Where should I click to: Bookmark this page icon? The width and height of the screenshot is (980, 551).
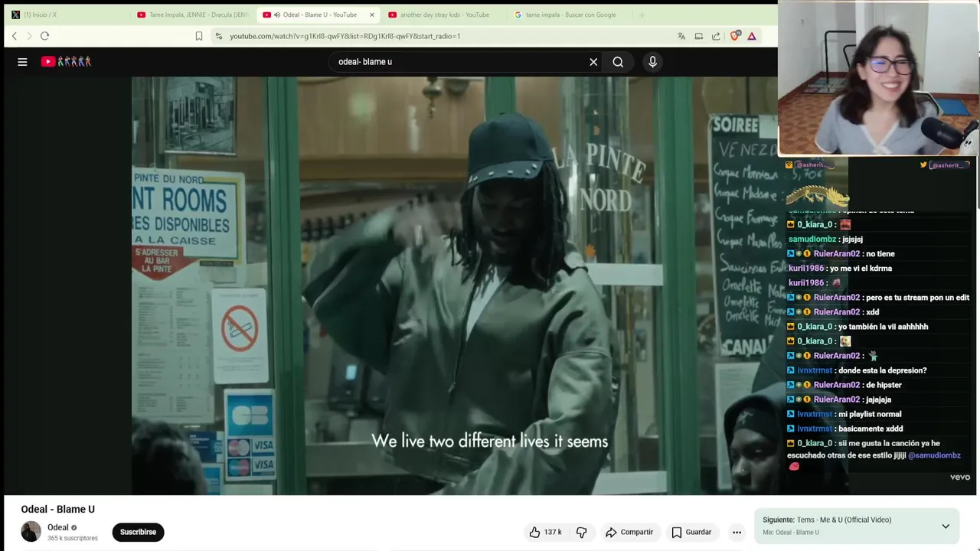(x=199, y=36)
